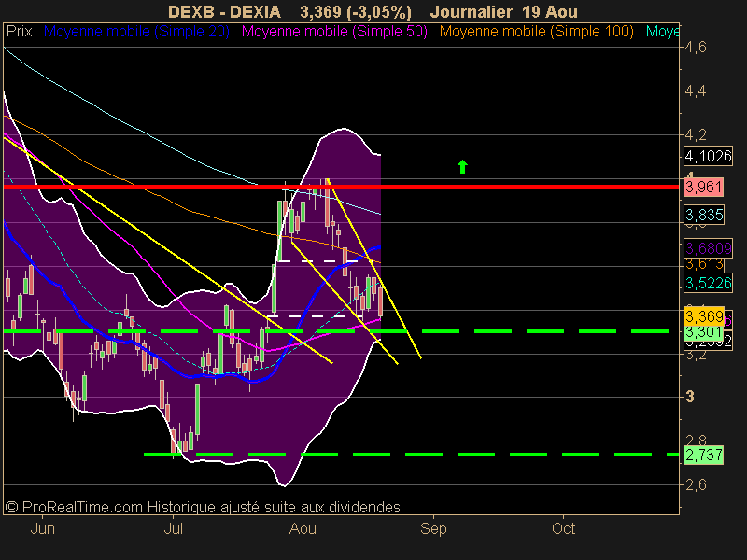Click the green upward arrow marker
This screenshot has width=747, height=560.
click(x=462, y=167)
